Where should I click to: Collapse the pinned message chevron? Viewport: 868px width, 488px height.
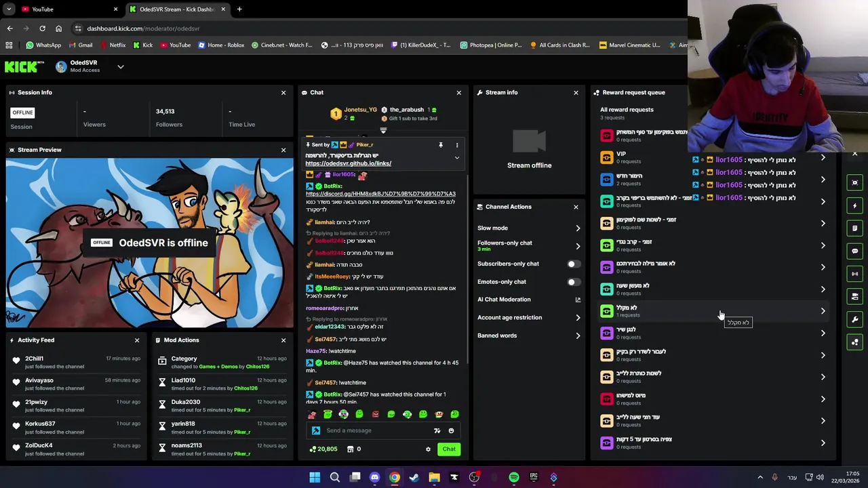(x=457, y=158)
